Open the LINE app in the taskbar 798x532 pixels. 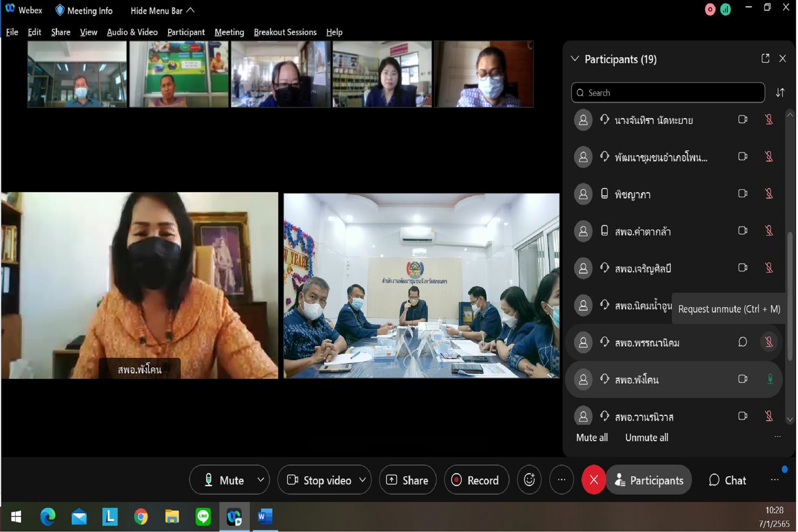click(203, 516)
